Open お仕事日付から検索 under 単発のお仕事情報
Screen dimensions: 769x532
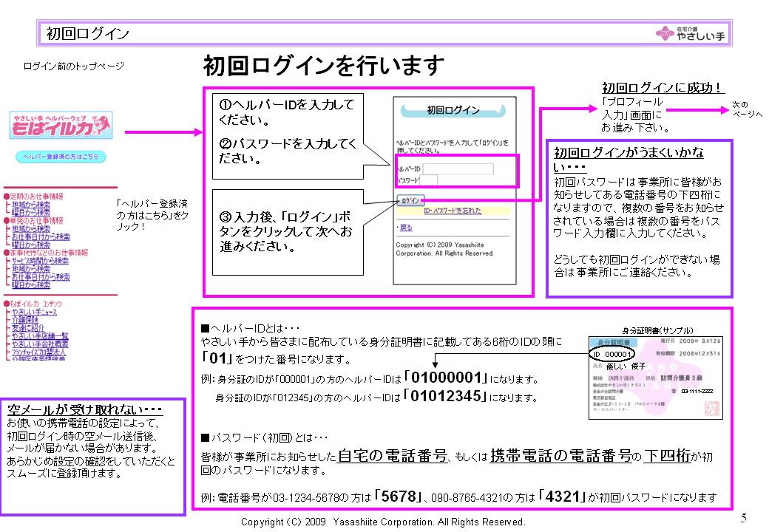tap(41, 236)
